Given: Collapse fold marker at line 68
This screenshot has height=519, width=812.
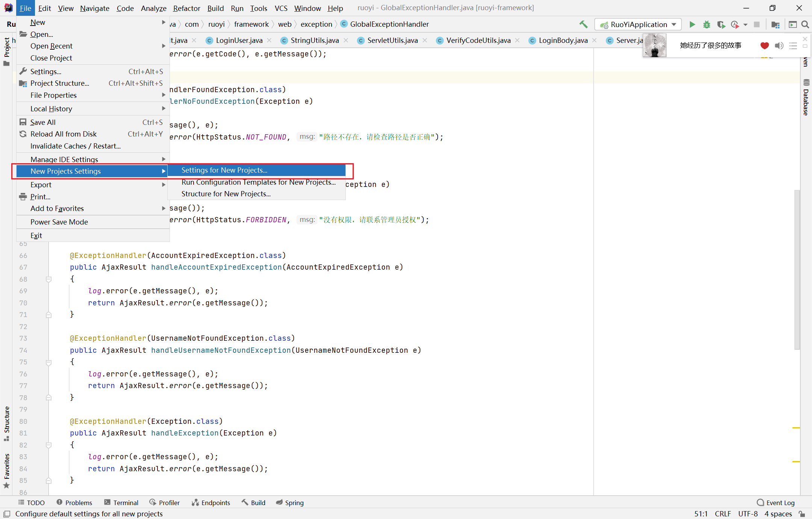Looking at the screenshot, I should [48, 279].
